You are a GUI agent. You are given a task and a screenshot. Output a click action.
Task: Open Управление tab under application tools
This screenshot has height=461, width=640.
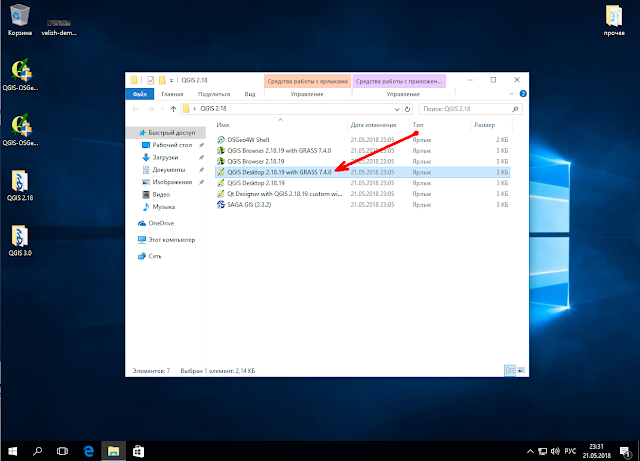point(403,94)
